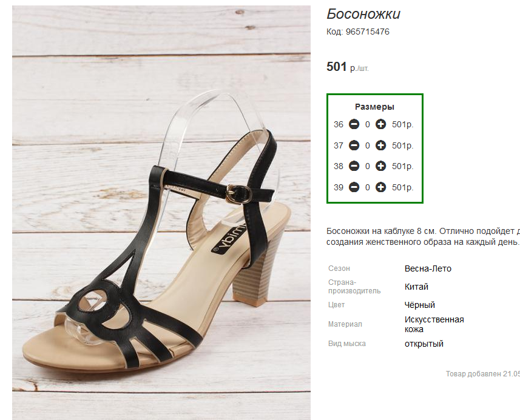Click the minus button for size 37
The image size is (520, 420).
pos(354,145)
